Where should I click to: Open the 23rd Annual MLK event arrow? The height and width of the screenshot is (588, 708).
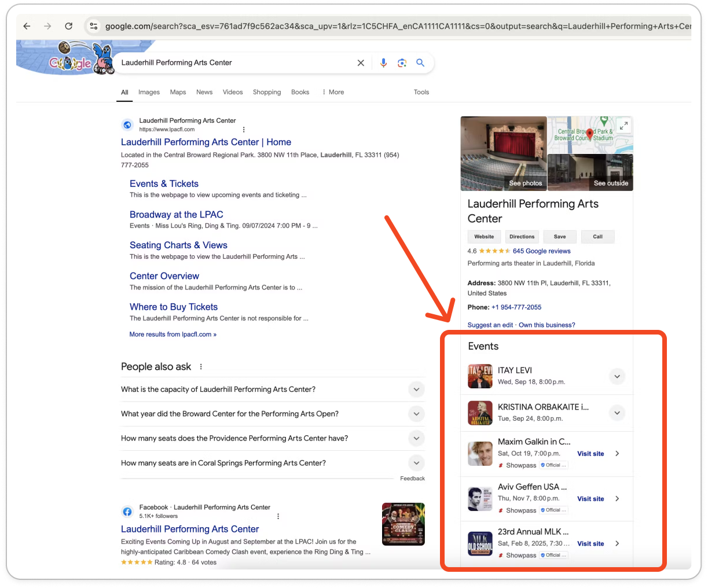coord(617,543)
